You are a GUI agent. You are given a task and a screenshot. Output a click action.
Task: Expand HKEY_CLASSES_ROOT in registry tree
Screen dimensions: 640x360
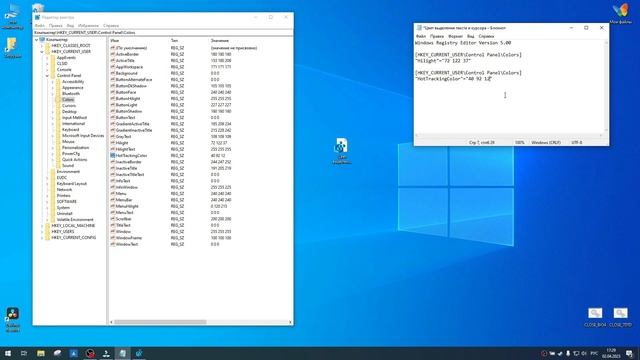click(42, 46)
